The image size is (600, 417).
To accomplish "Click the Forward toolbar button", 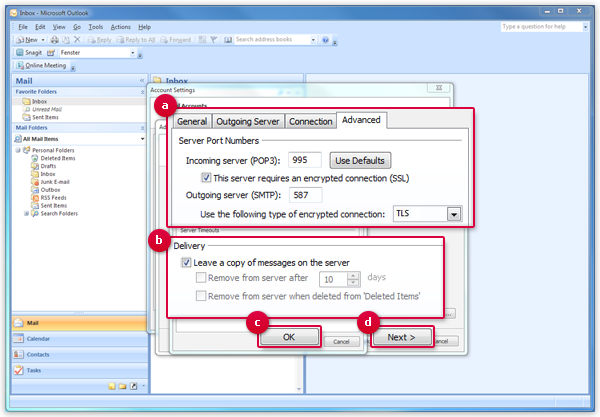I will [176, 40].
